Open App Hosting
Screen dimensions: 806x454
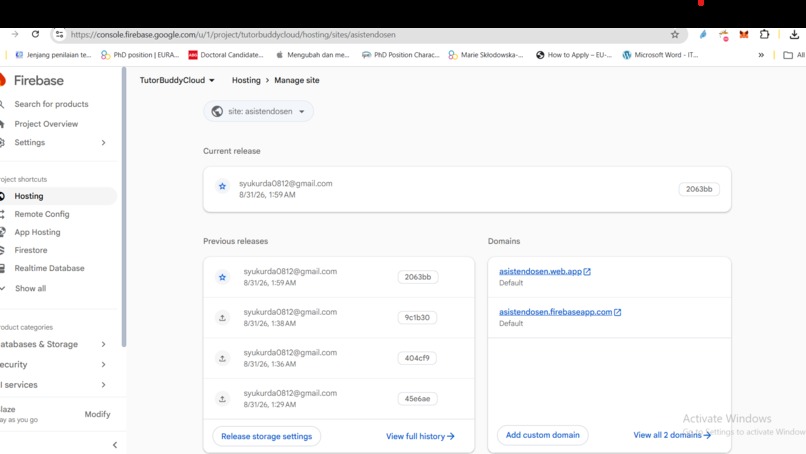[x=37, y=232]
